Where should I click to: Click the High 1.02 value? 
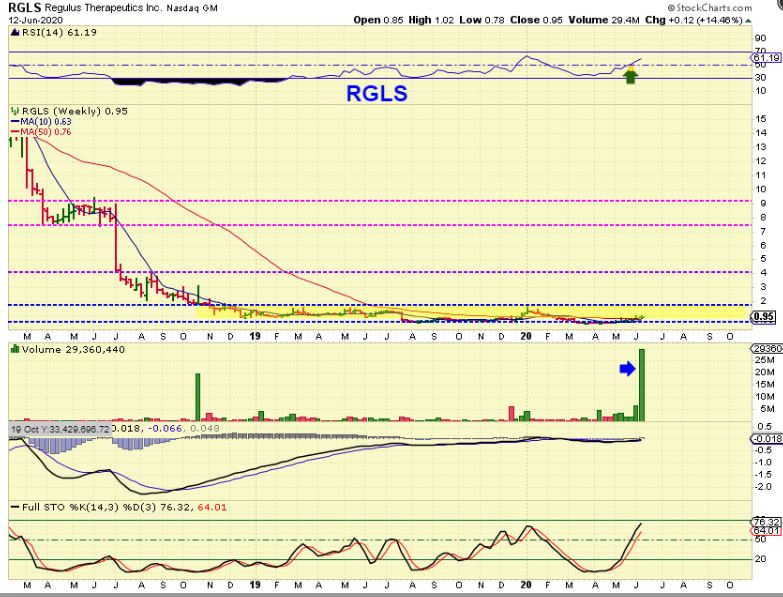431,20
